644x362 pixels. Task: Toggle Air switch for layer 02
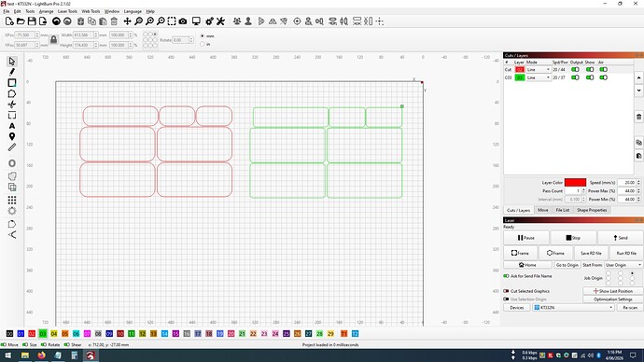point(603,69)
